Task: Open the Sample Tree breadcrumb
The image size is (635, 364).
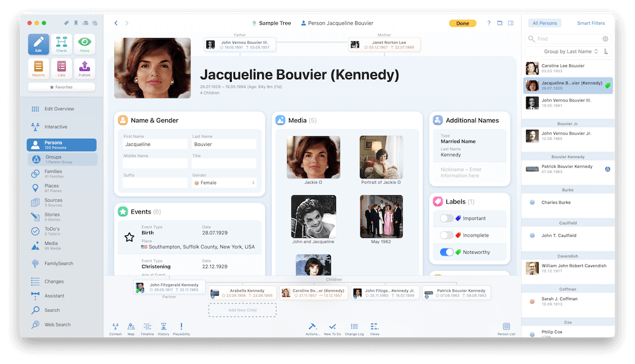Action: (x=271, y=23)
